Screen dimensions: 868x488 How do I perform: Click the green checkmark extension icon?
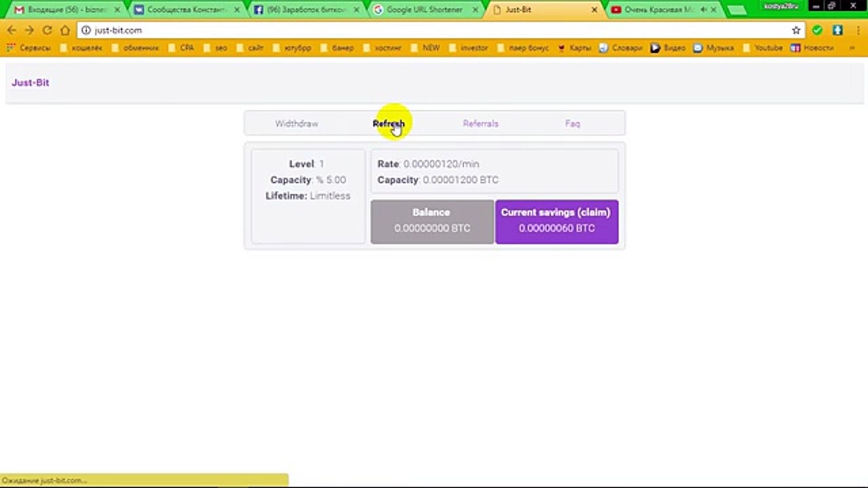817,30
